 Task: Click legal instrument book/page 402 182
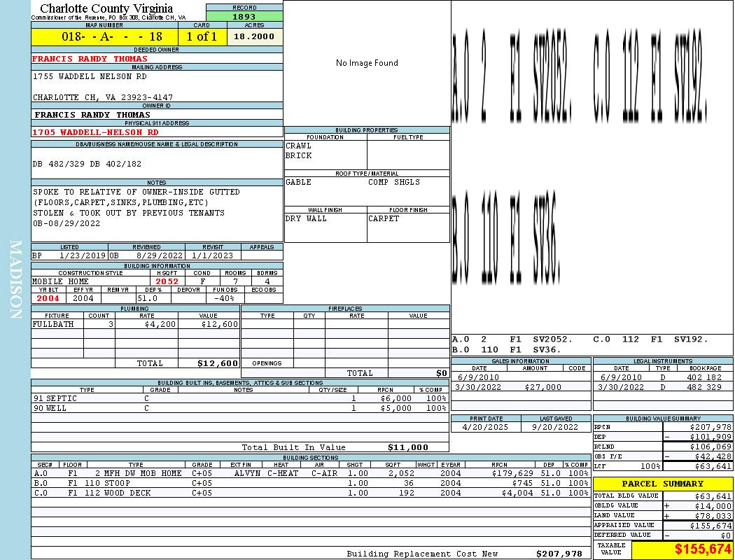[x=705, y=377]
